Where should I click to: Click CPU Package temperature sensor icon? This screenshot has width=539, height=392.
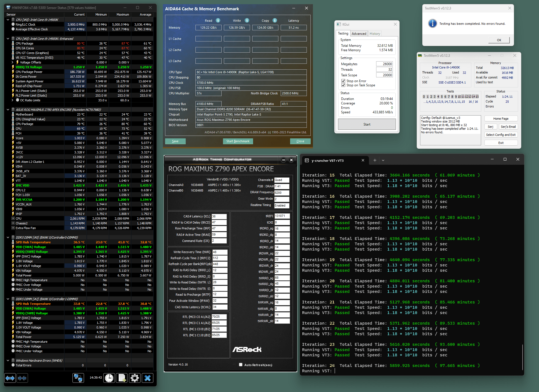tap(13, 43)
